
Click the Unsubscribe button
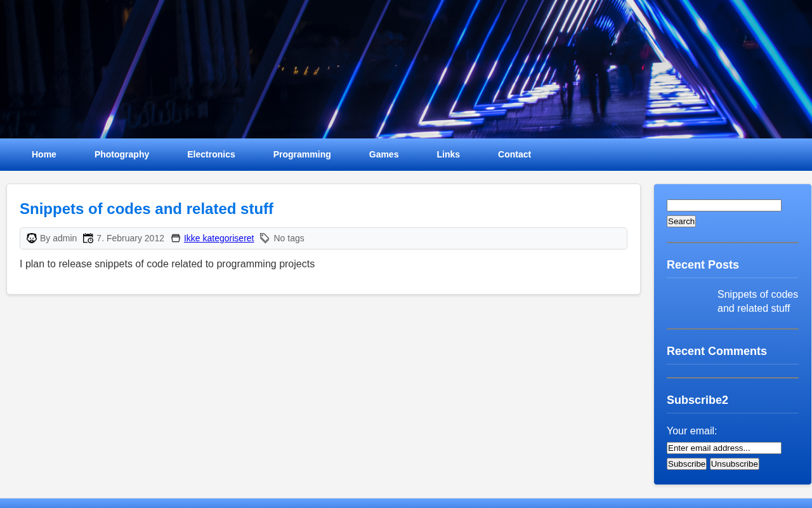coord(735,464)
